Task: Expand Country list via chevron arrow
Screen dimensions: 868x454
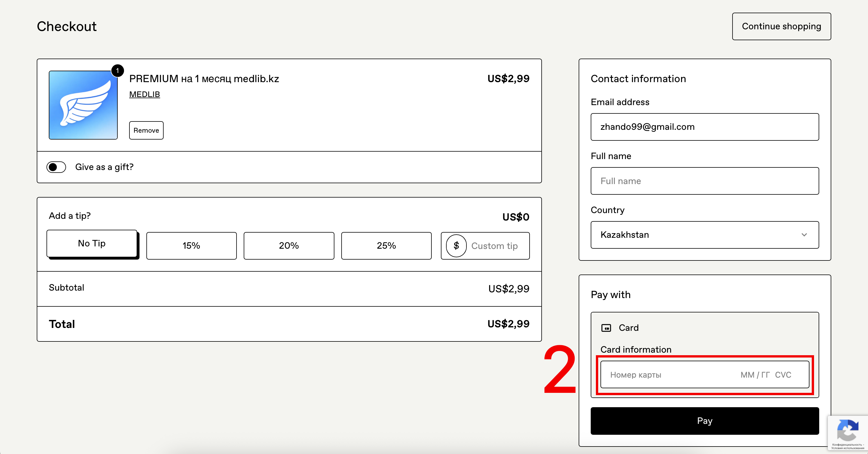Action: (804, 235)
